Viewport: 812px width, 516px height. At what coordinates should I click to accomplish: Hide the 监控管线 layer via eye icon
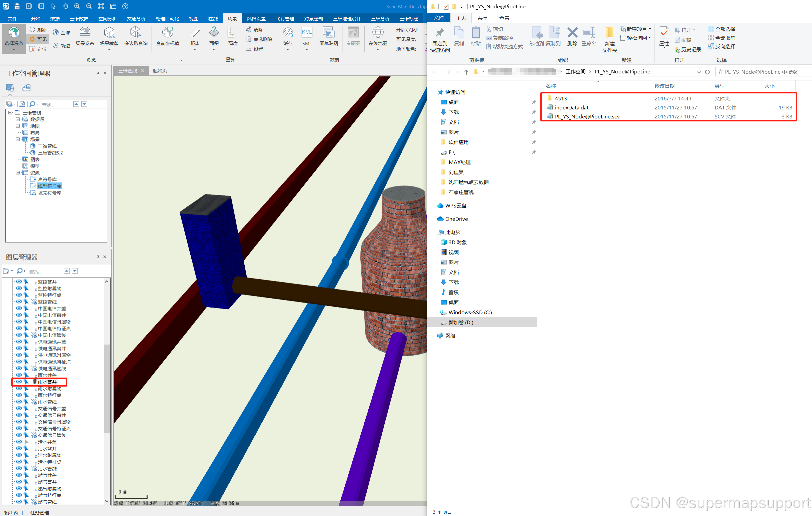pos(19,302)
